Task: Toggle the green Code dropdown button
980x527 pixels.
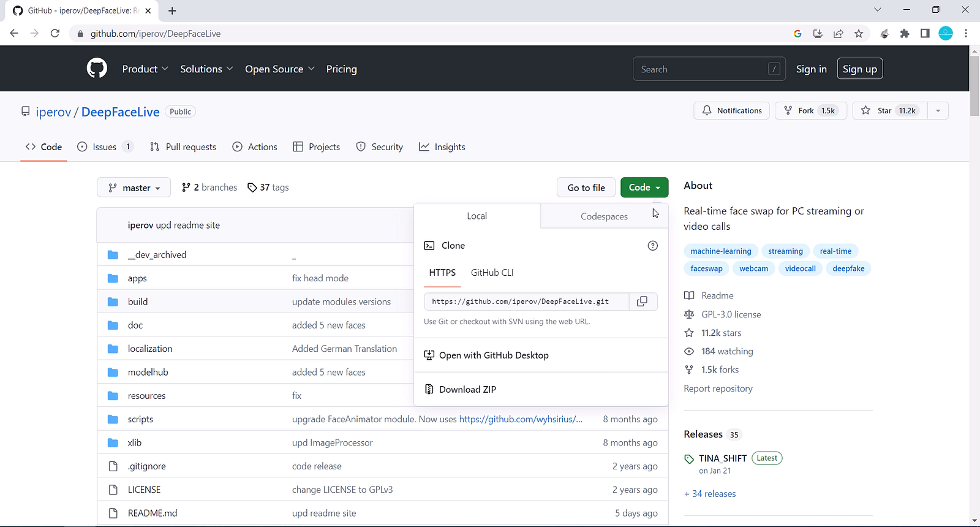Action: [x=644, y=188]
